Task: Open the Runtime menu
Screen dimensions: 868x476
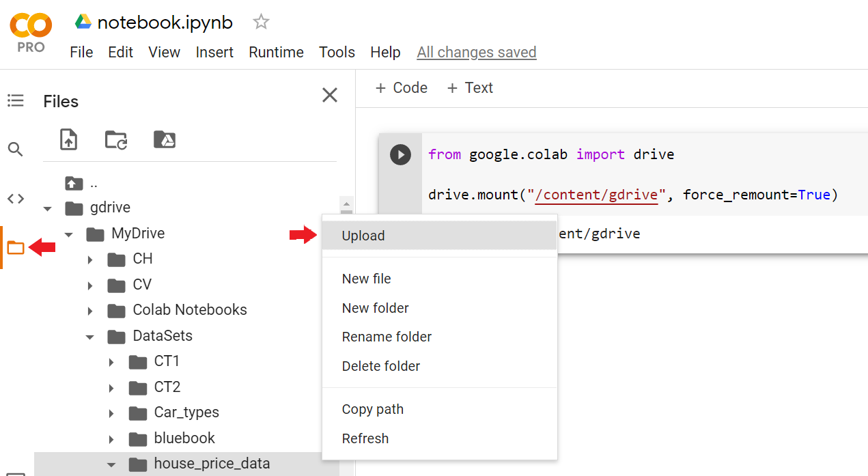Action: point(275,52)
